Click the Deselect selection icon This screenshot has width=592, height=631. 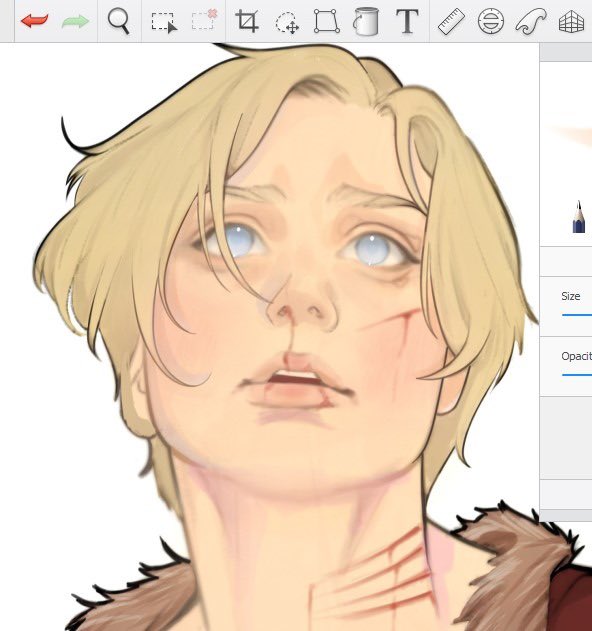coord(204,20)
